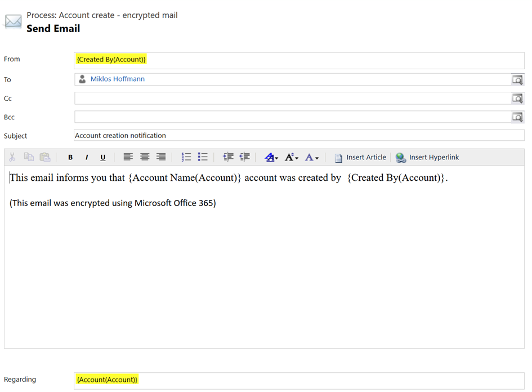
Task: Select the right alignment option
Action: point(161,157)
